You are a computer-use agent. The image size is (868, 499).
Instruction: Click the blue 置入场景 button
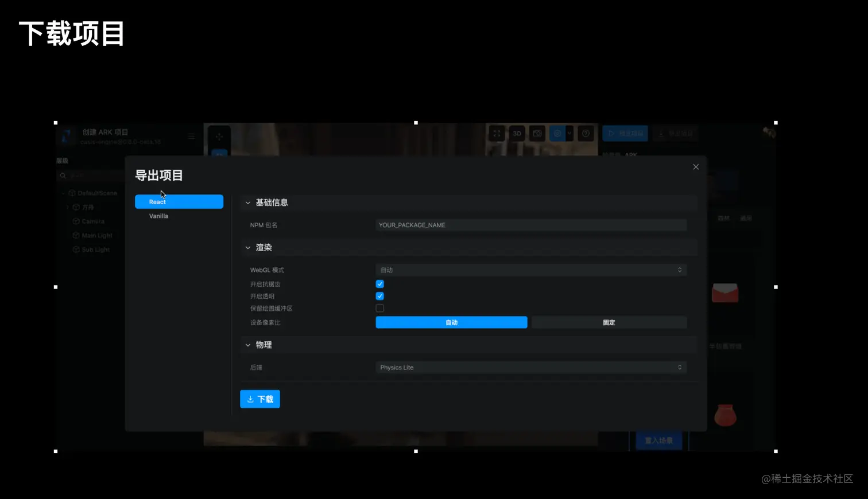(x=658, y=440)
